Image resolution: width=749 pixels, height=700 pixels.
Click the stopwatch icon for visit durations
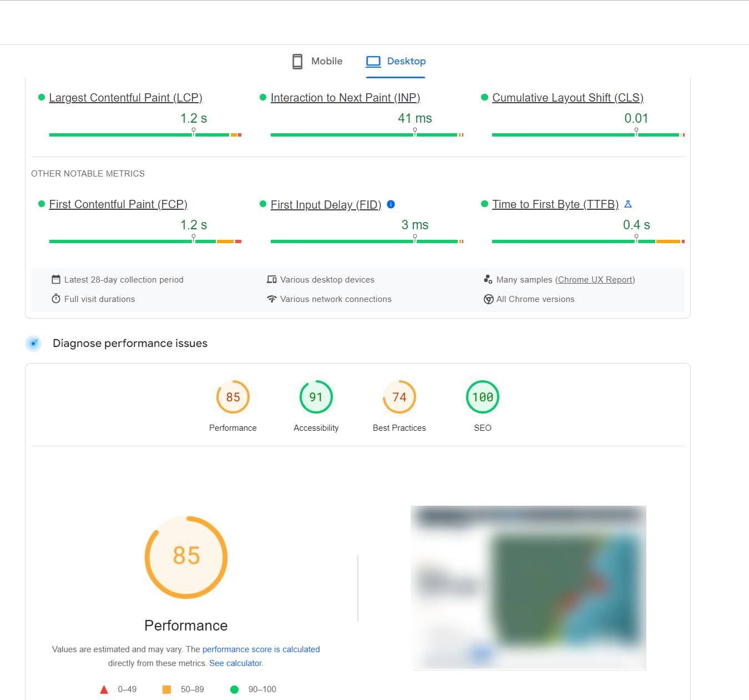tap(56, 299)
